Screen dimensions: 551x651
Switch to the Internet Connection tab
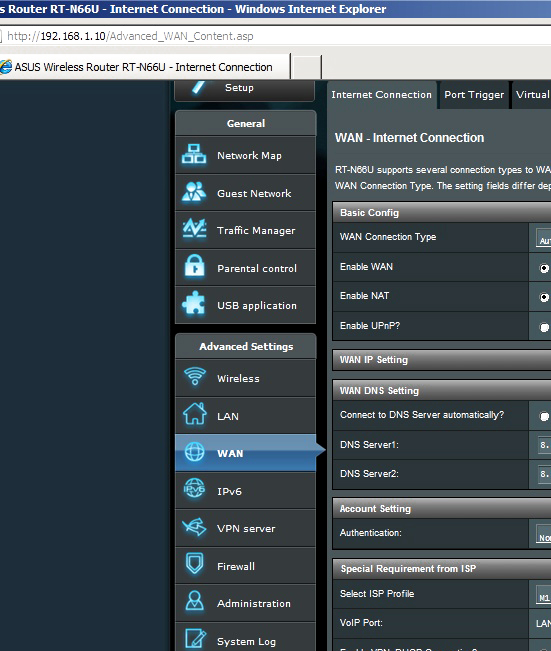[x=382, y=95]
